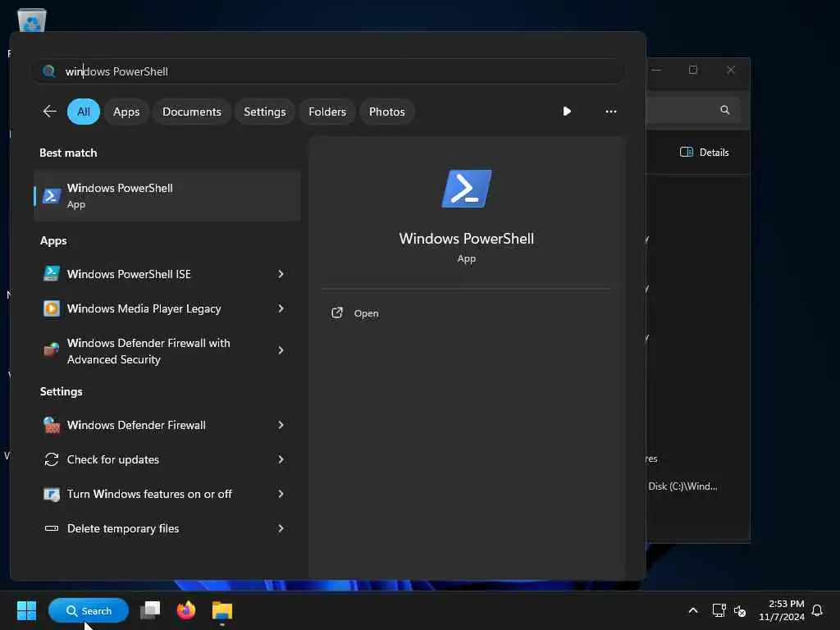Screen dimensions: 840x630
Task: Expand Delete temporary files chevron
Action: click(x=281, y=528)
